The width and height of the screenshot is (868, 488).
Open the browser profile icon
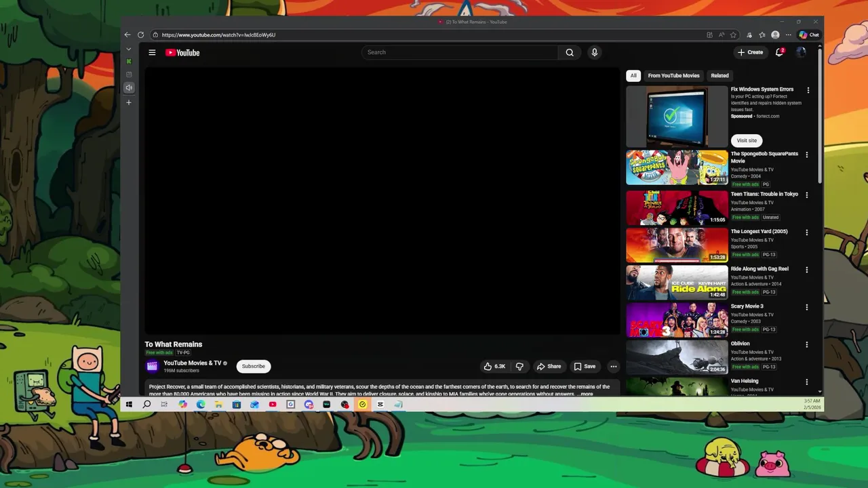(775, 35)
